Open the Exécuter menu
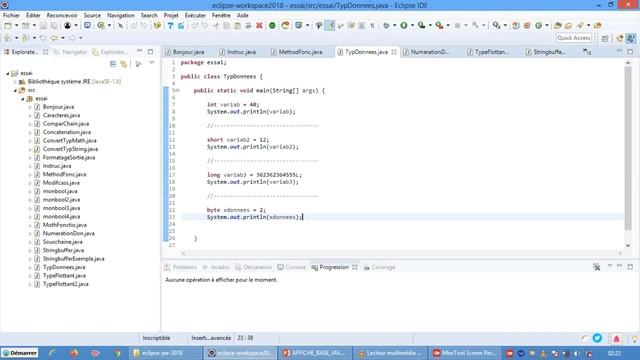640x360 pixels. 195,15
